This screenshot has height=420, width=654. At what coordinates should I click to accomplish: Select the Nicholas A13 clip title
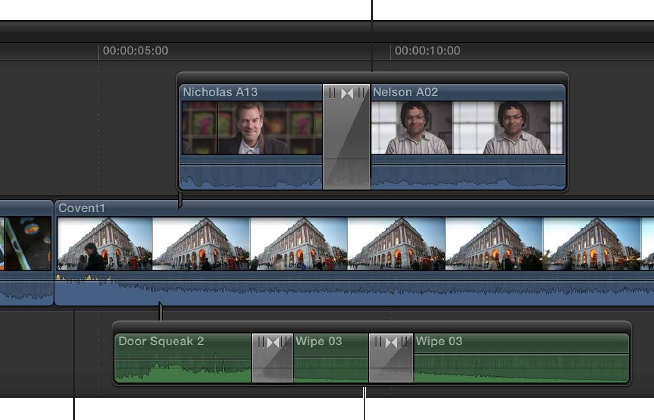[x=220, y=92]
